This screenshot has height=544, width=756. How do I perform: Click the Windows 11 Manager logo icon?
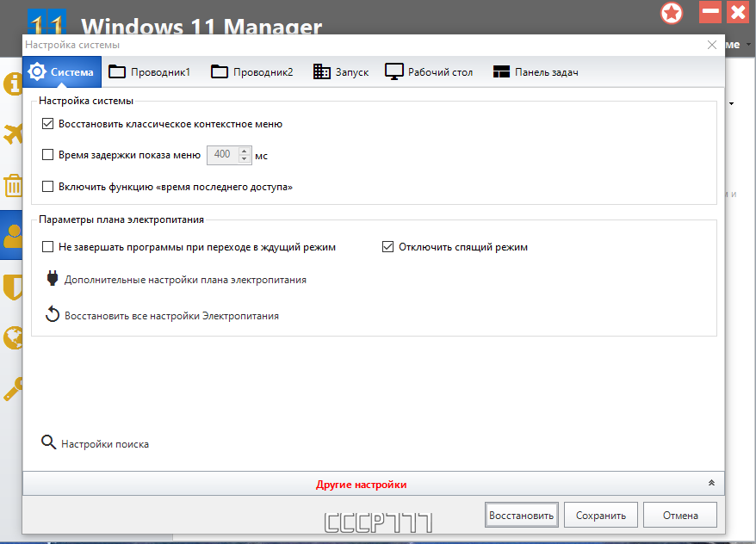point(46,22)
